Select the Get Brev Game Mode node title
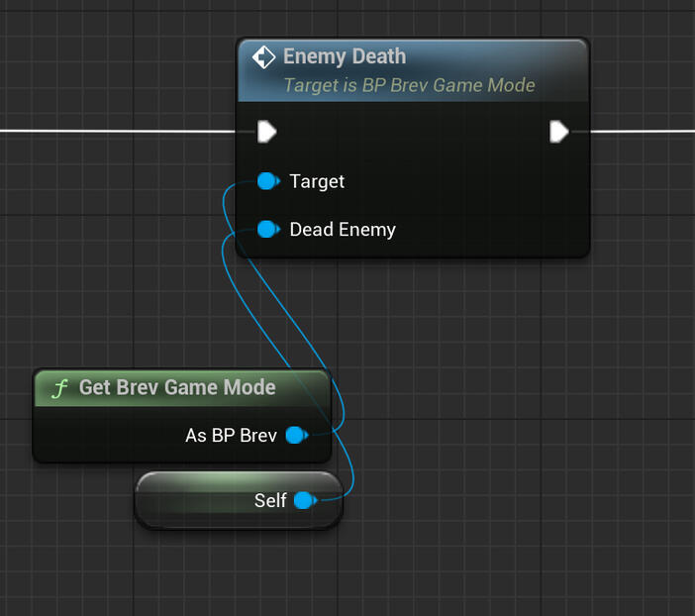This screenshot has height=616, width=695. 177,387
